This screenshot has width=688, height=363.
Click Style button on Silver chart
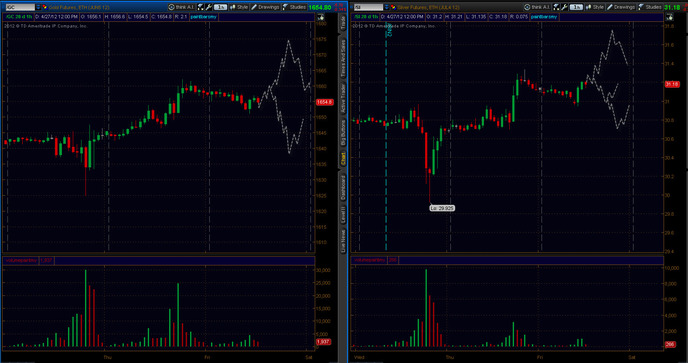tap(595, 7)
